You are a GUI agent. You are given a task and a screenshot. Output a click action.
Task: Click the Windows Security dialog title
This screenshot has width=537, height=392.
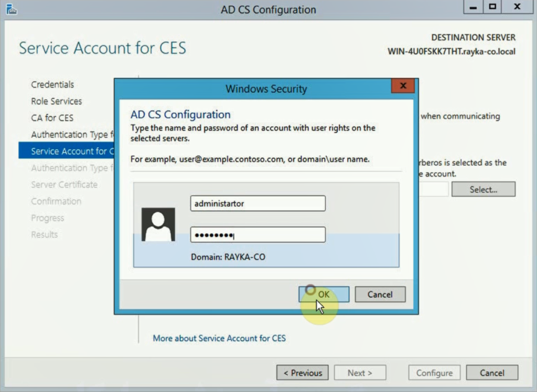tap(266, 89)
